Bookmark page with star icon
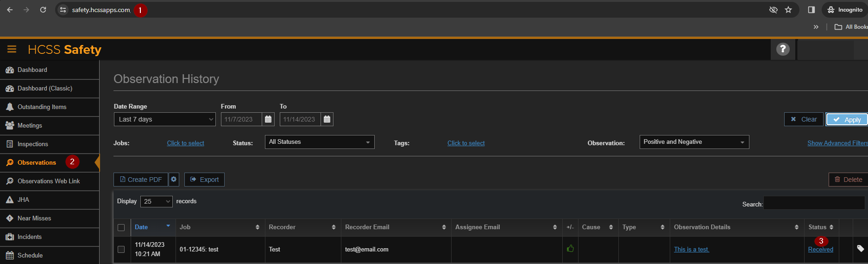The height and width of the screenshot is (264, 868). click(x=788, y=10)
